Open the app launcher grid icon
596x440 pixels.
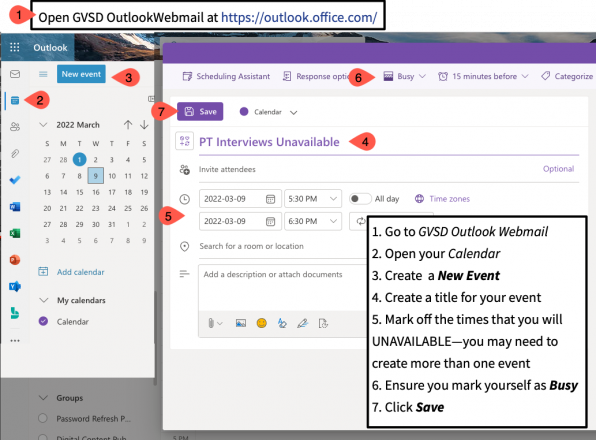(x=14, y=47)
